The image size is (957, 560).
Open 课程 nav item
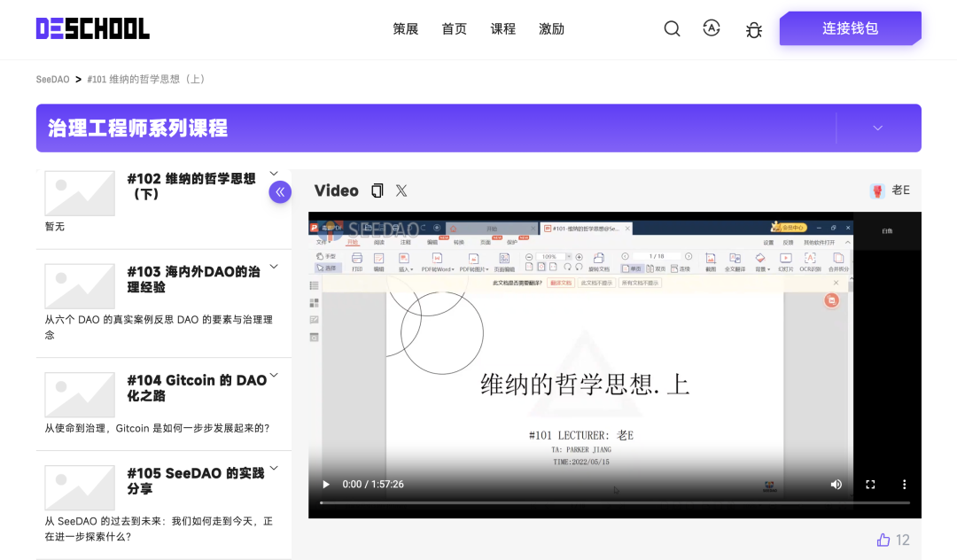pos(503,28)
